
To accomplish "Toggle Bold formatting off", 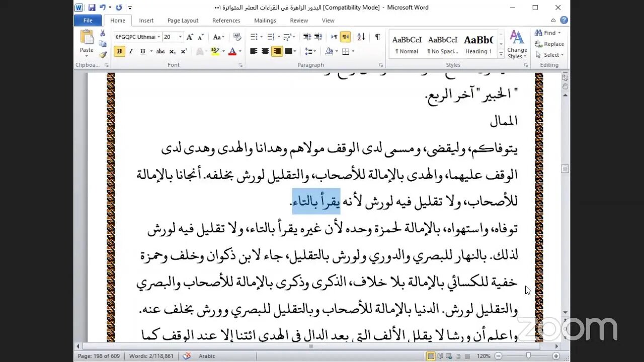I will coord(119,51).
